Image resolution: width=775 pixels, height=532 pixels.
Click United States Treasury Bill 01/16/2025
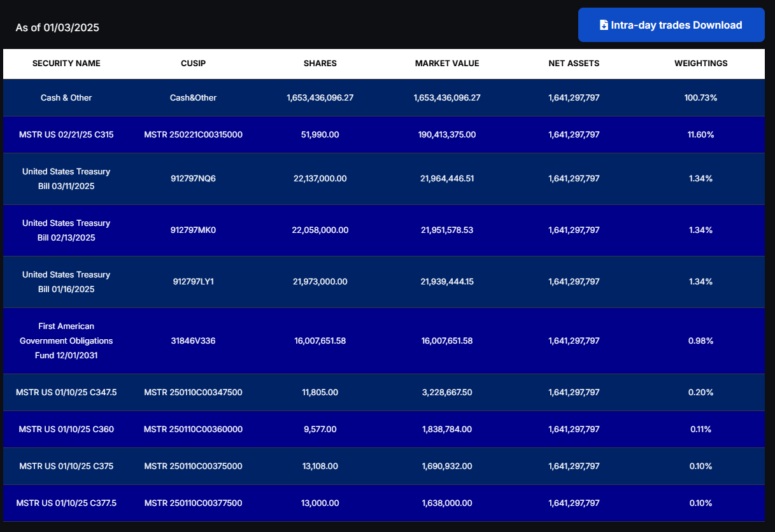pyautogui.click(x=66, y=282)
